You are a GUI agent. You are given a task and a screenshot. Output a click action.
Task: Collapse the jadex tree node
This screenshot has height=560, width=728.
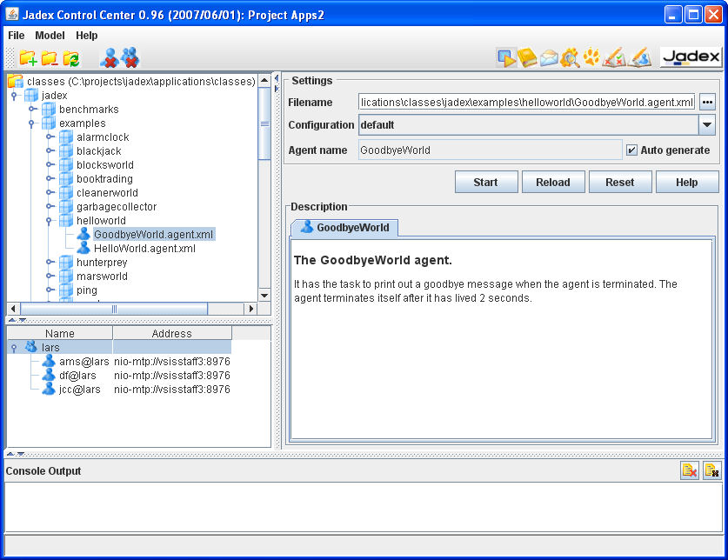click(x=14, y=96)
